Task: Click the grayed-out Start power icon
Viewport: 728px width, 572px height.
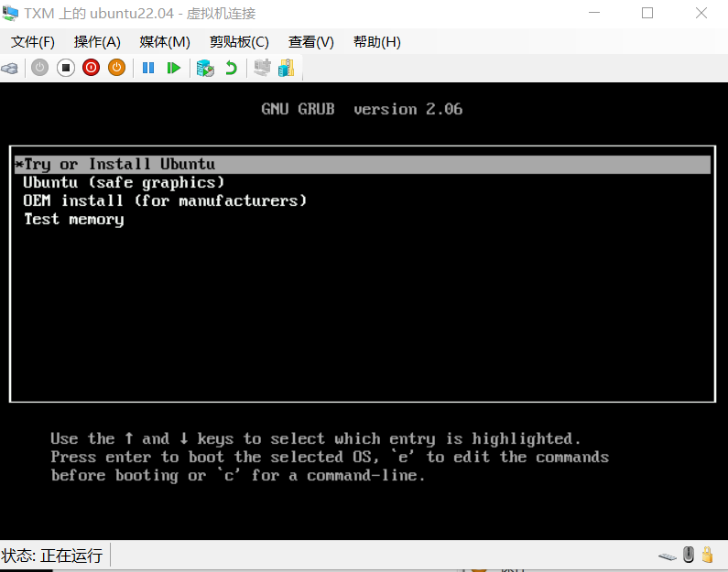Action: click(40, 68)
